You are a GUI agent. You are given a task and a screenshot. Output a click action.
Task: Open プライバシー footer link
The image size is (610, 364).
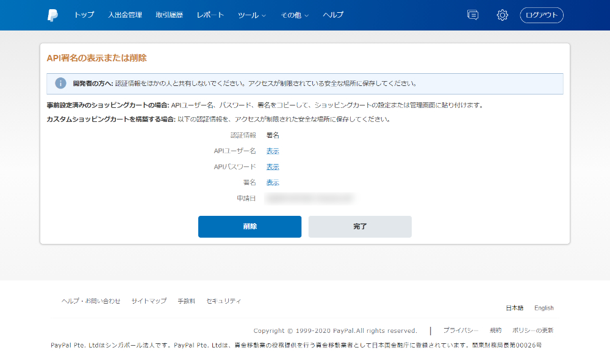tap(461, 330)
